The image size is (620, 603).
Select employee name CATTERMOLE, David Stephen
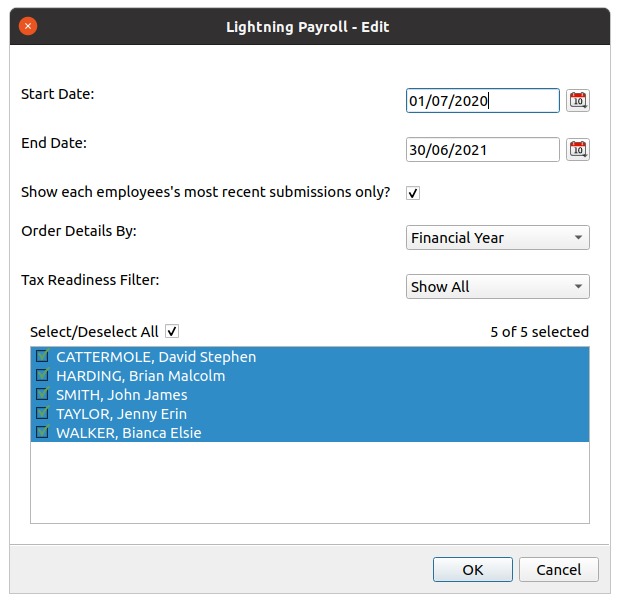click(156, 357)
